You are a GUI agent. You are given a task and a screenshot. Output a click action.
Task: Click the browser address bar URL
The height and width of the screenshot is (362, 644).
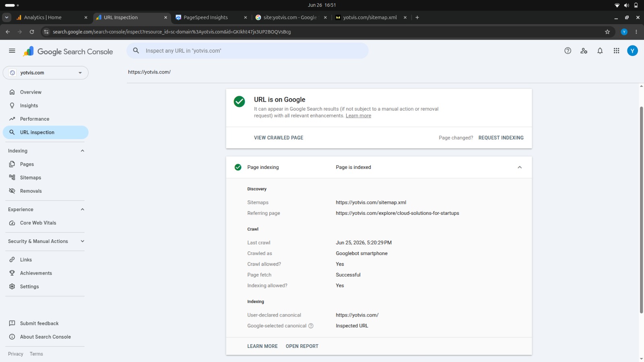point(172,32)
